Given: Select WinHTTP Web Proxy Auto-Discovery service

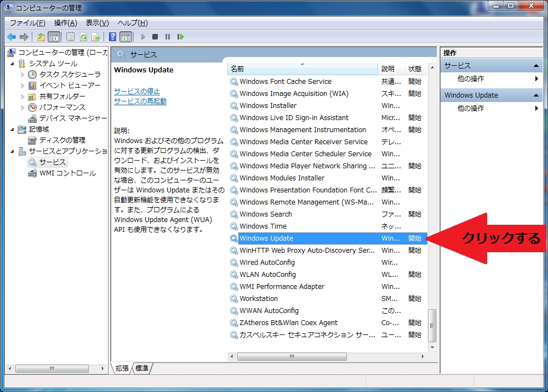Looking at the screenshot, I should [x=328, y=251].
